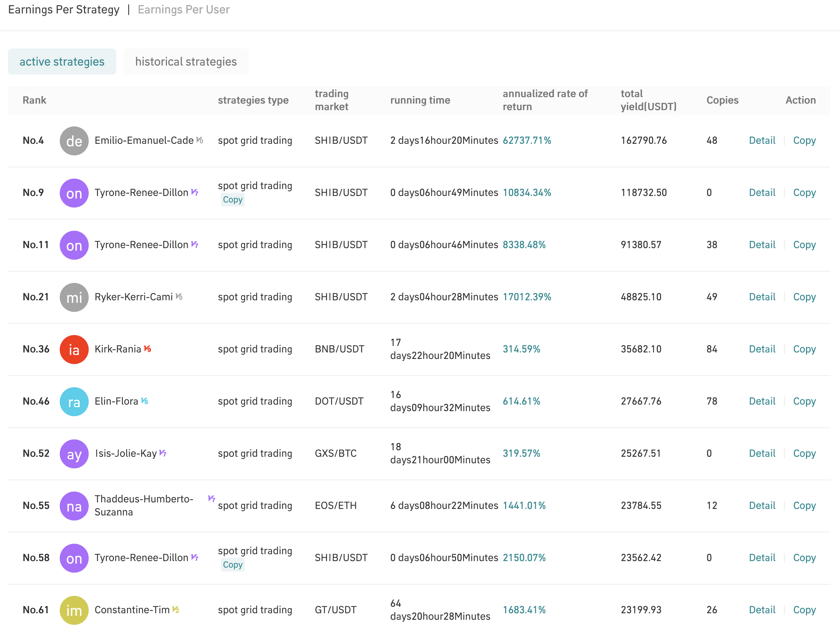Click the red V9 badge beside Kirk-Rania
The height and width of the screenshot is (631, 840).
147,348
